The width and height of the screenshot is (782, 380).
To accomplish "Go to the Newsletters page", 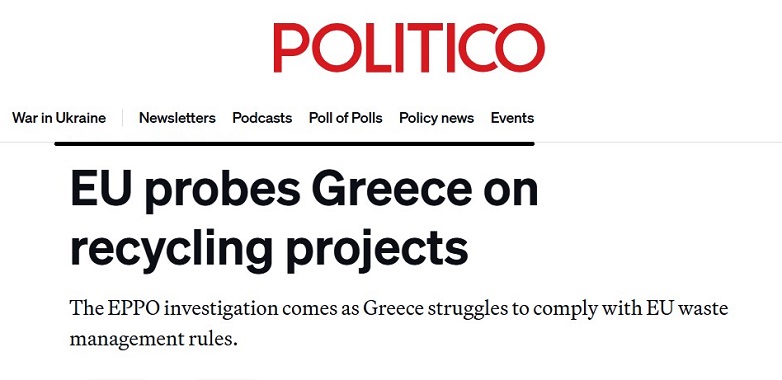I will 177,118.
